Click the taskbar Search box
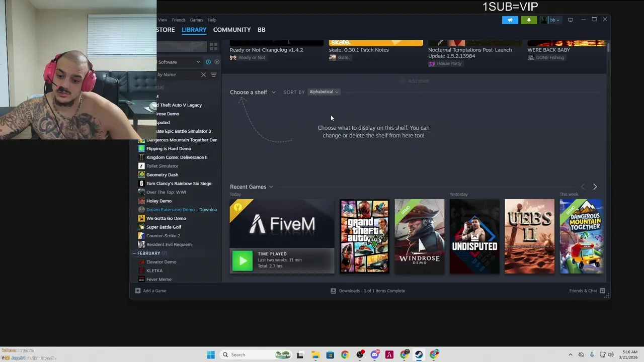The height and width of the screenshot is (362, 644). [x=257, y=354]
